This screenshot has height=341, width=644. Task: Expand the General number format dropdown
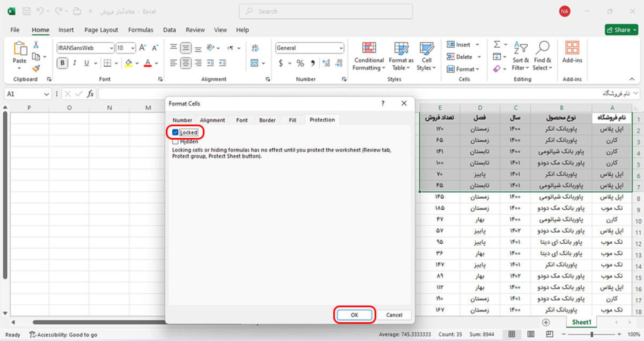(341, 48)
